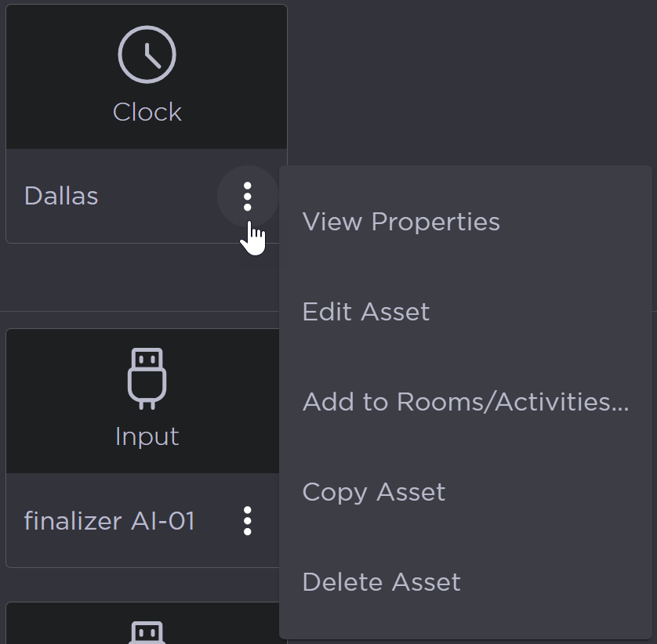Click the clock icon on the Dallas card
657x644 pixels.
(x=147, y=55)
